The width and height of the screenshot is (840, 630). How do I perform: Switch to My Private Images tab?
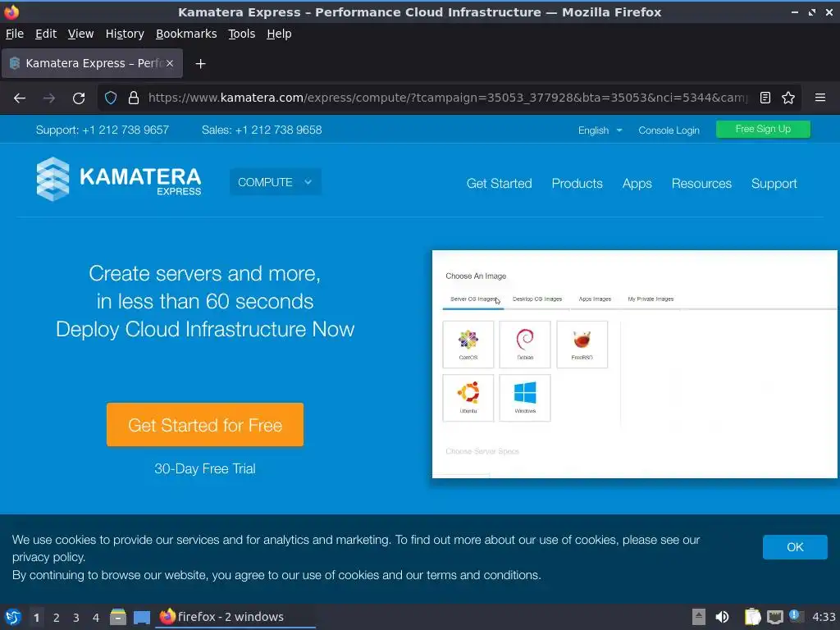[651, 299]
